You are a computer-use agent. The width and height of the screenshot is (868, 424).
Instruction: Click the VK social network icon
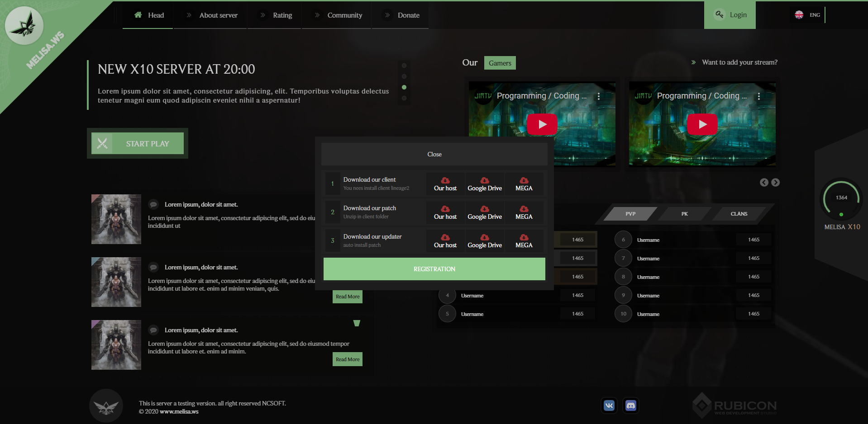click(609, 405)
